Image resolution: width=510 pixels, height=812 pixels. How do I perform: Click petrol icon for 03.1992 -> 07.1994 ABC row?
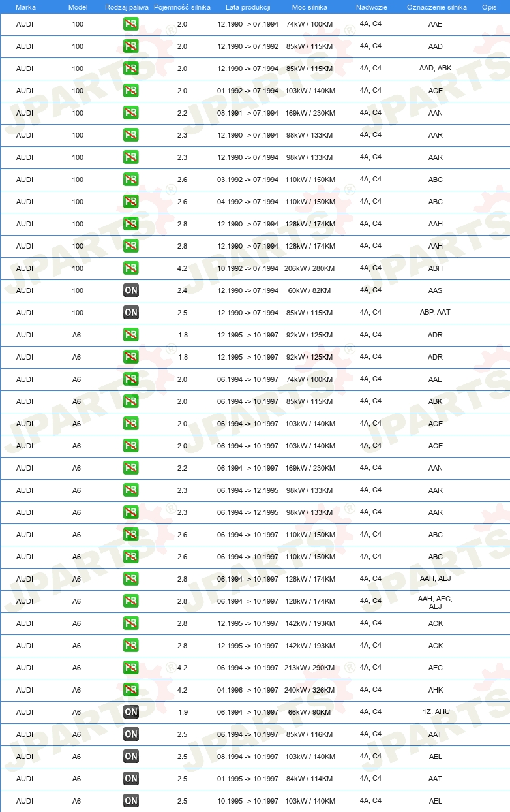[x=131, y=180]
